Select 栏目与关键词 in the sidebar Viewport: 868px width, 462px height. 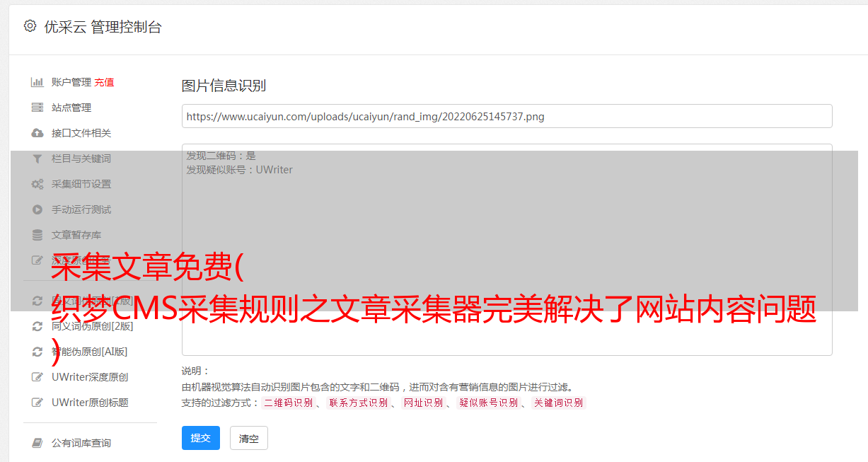pos(81,158)
